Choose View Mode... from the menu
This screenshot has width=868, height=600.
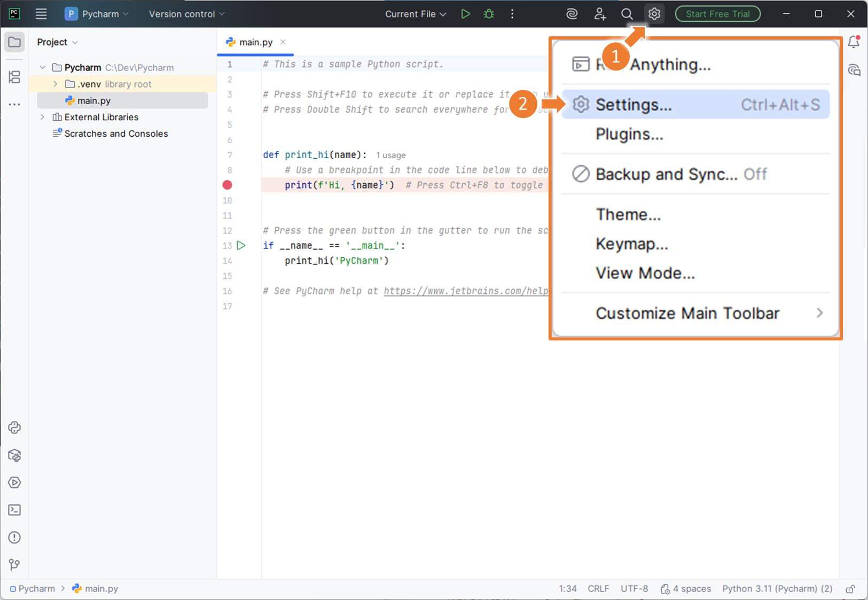point(695,273)
